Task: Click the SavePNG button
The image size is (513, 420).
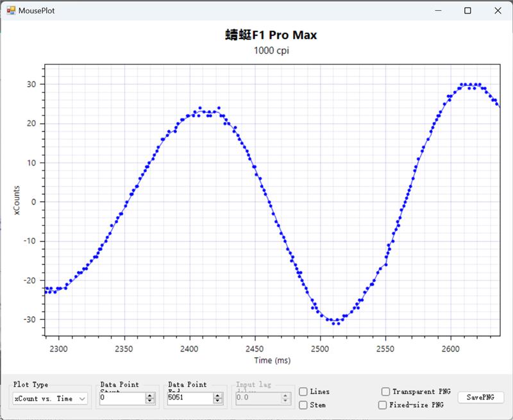Action: (480, 398)
